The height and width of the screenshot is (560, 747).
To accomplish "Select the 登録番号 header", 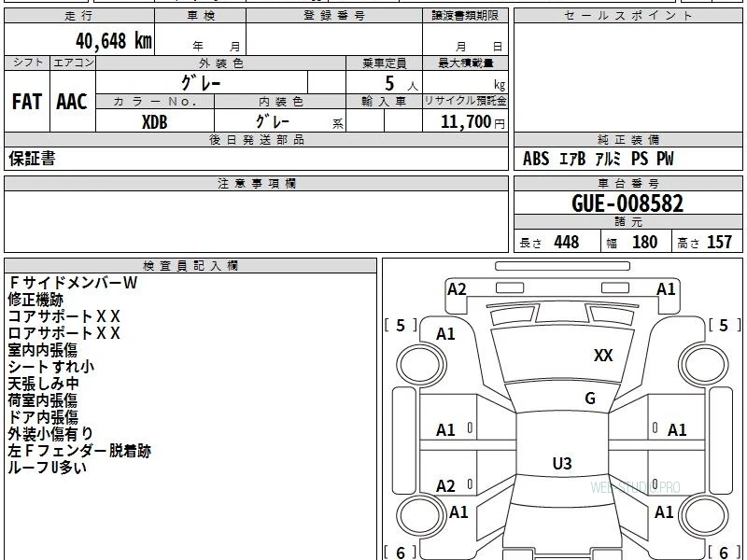I will pyautogui.click(x=334, y=16).
